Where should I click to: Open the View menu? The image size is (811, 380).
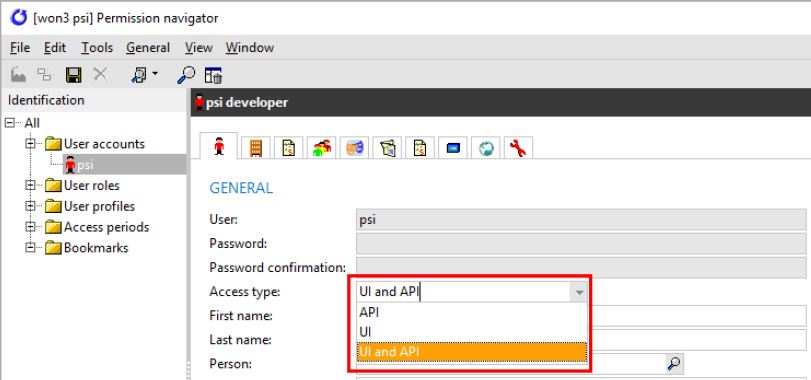(x=199, y=48)
